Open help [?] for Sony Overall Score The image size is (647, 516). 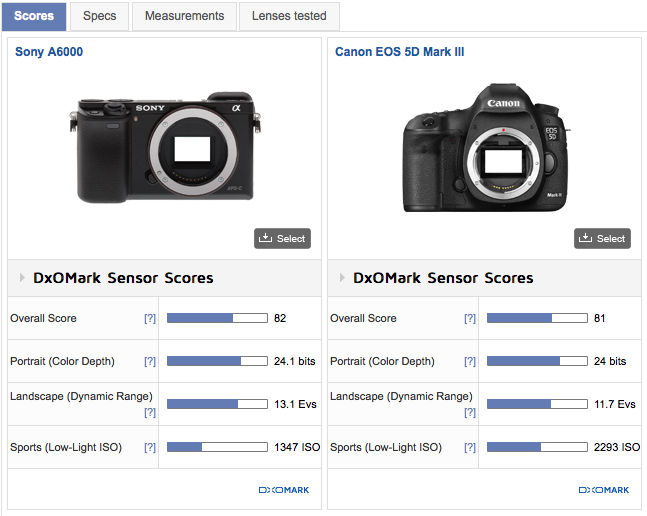pos(150,318)
